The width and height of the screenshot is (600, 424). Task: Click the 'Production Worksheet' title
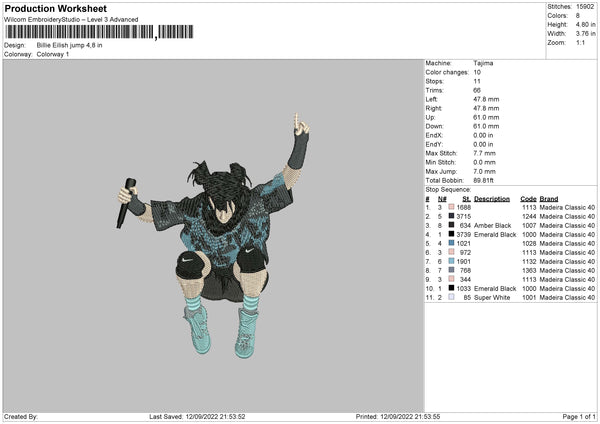pos(55,9)
